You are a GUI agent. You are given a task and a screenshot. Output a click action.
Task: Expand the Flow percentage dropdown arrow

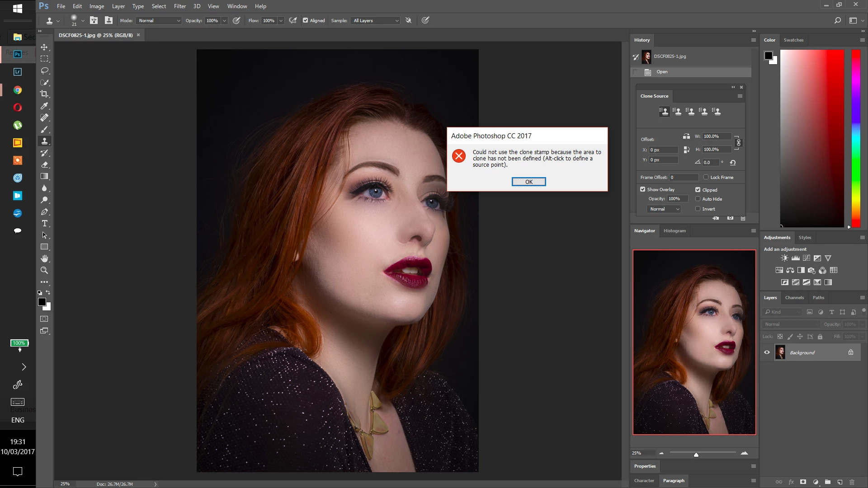tap(281, 20)
